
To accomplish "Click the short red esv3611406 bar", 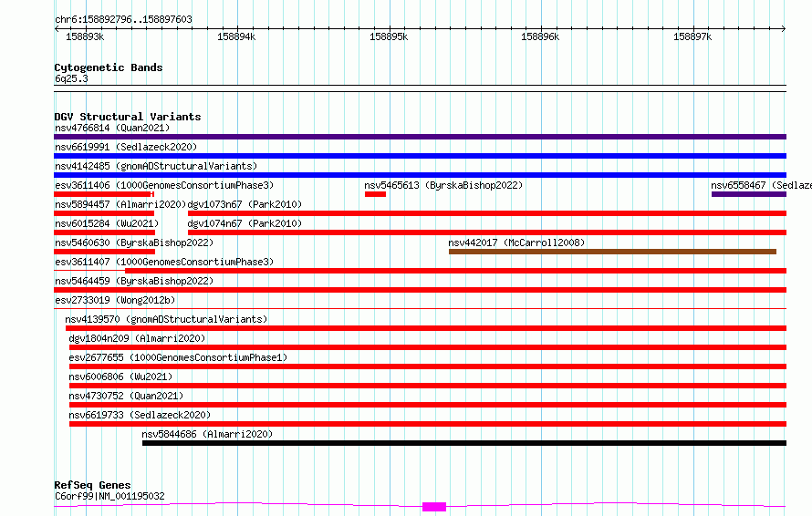I will 104,194.
